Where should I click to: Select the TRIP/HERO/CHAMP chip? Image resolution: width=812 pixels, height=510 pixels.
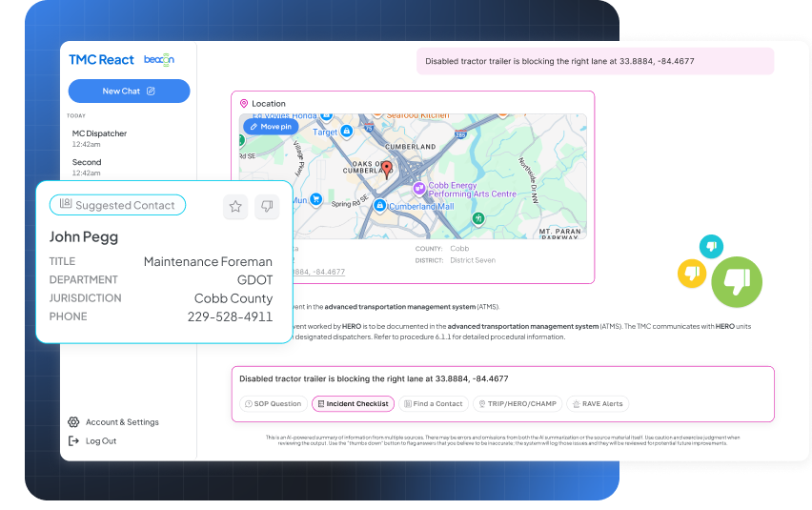[518, 404]
